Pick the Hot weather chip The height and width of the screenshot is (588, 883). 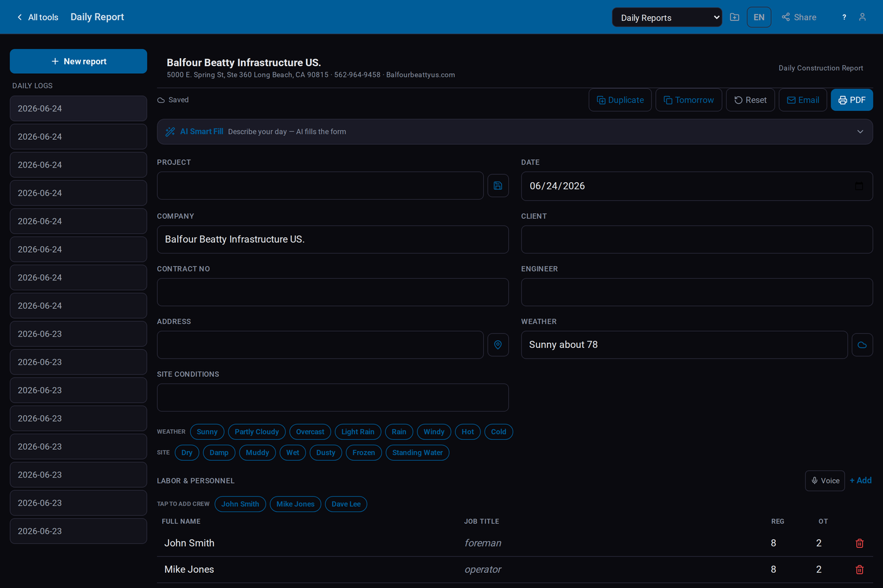[467, 432]
